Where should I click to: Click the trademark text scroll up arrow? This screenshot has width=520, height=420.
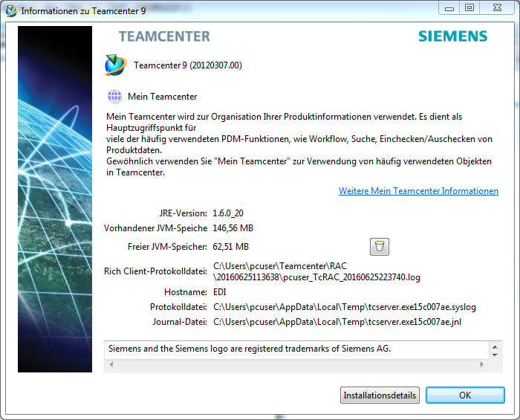[495, 347]
